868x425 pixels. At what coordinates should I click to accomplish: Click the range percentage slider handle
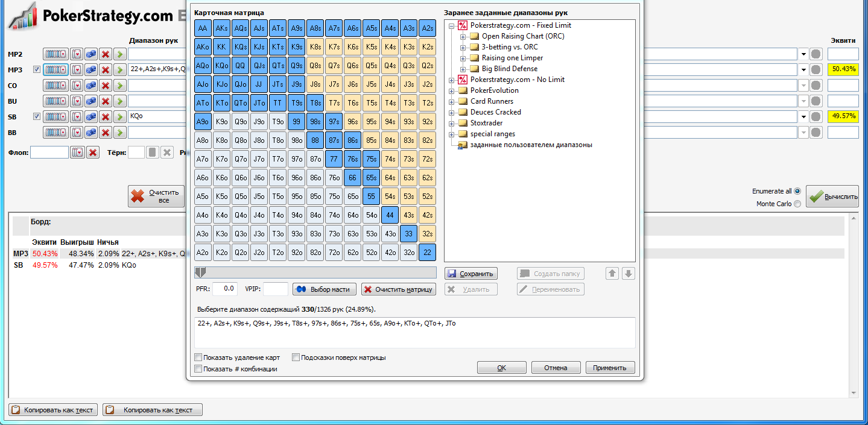point(200,272)
